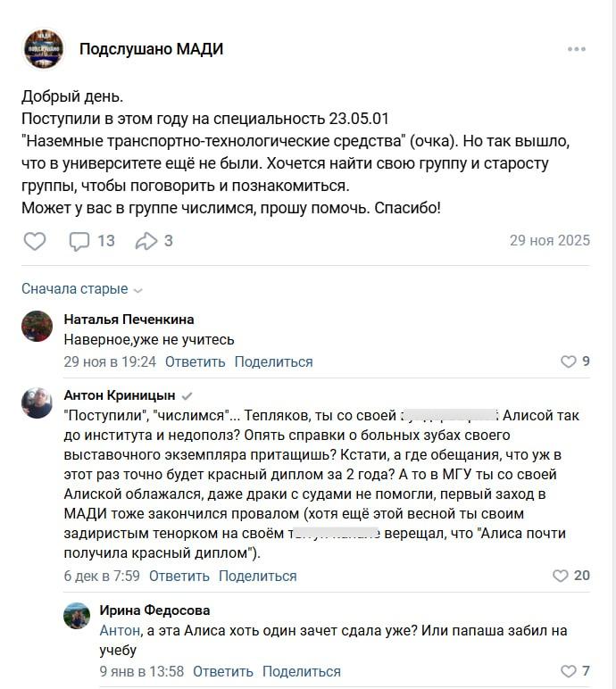Like Антон Криницын's comment

[x=561, y=577]
